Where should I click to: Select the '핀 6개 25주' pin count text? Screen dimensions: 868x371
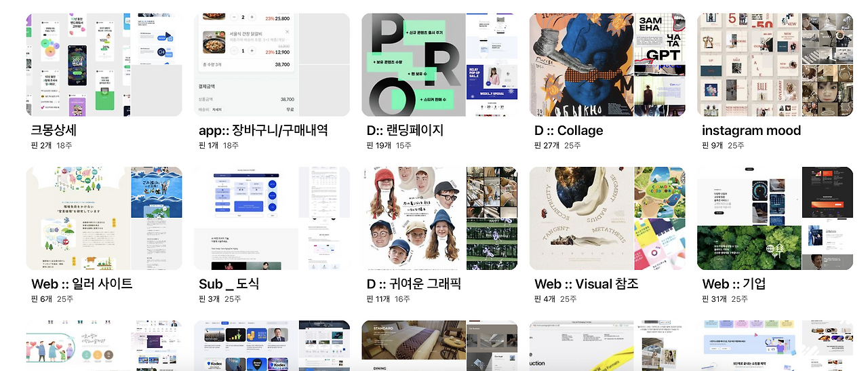[52, 299]
